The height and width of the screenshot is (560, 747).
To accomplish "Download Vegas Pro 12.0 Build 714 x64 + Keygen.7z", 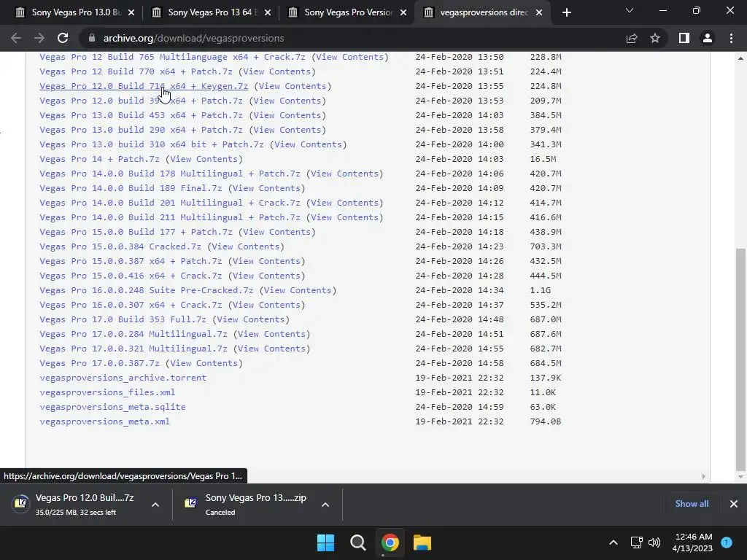I will [x=144, y=86].
